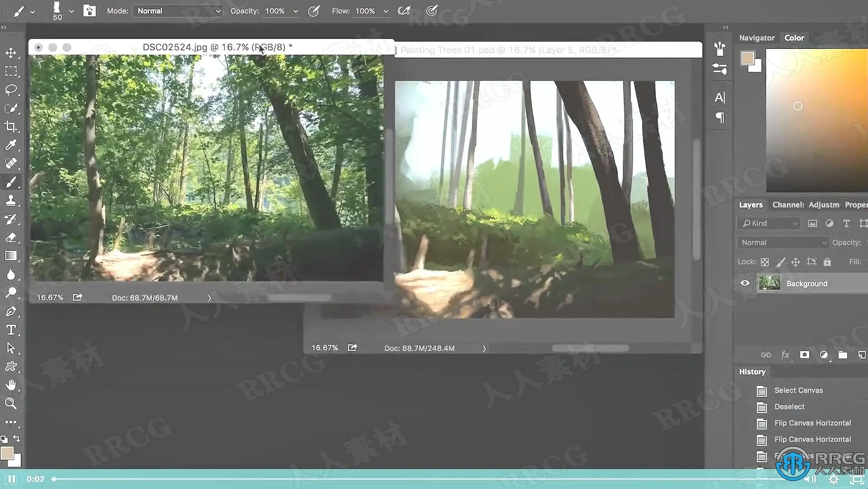Click the add layer mask icon

coord(804,355)
